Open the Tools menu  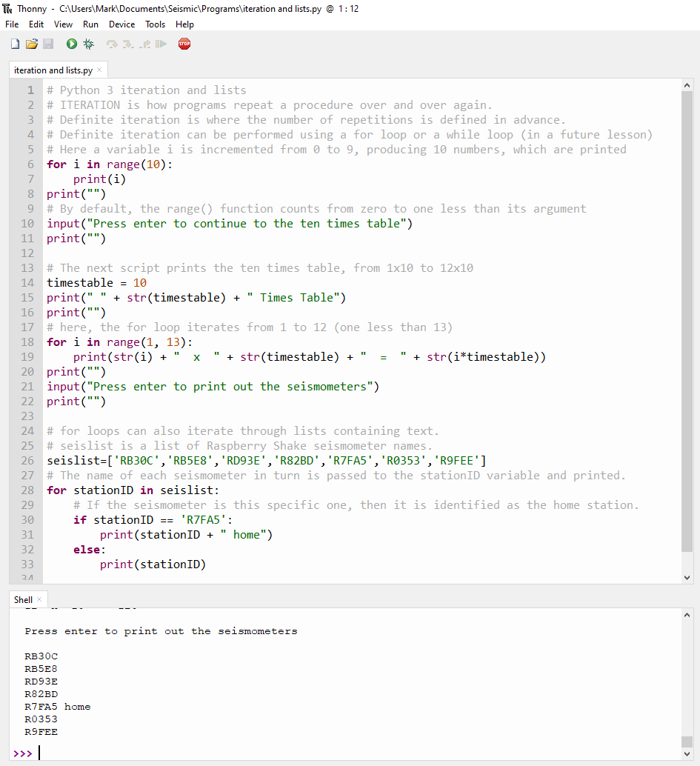(155, 24)
